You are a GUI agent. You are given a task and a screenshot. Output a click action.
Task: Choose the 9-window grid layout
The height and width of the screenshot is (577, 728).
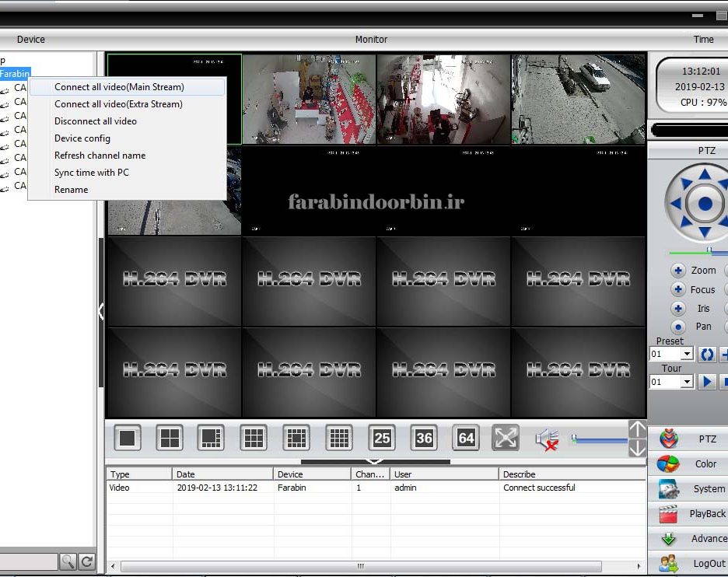click(254, 439)
